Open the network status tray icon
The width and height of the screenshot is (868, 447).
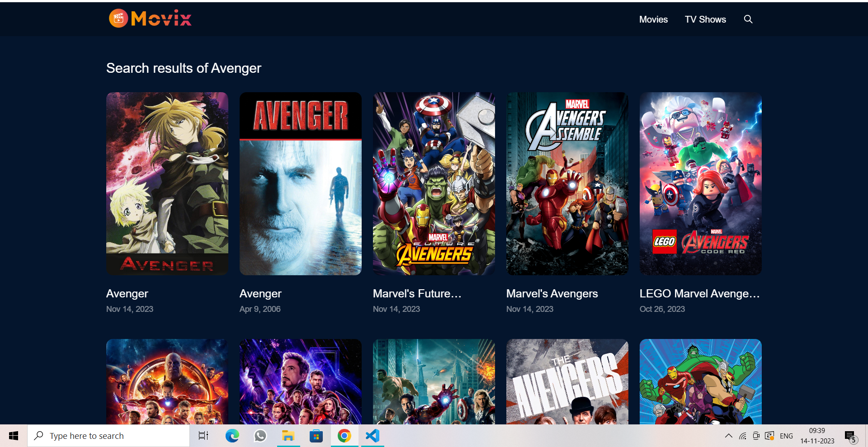(x=742, y=436)
